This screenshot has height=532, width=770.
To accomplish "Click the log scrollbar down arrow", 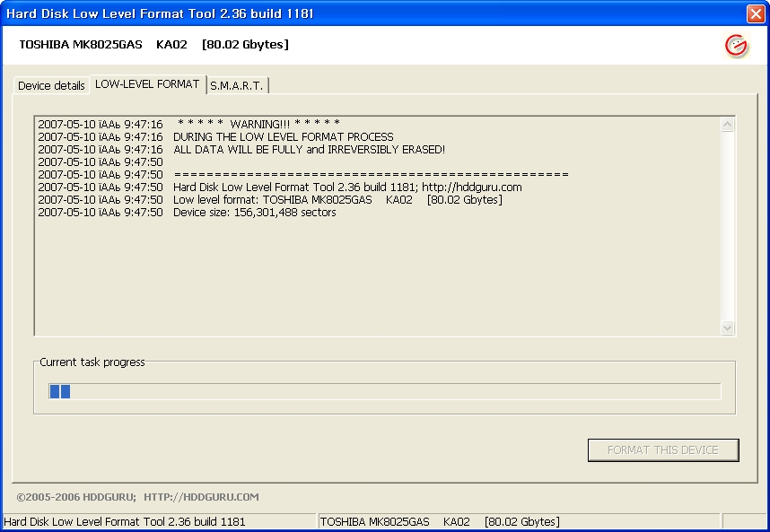I will click(727, 327).
